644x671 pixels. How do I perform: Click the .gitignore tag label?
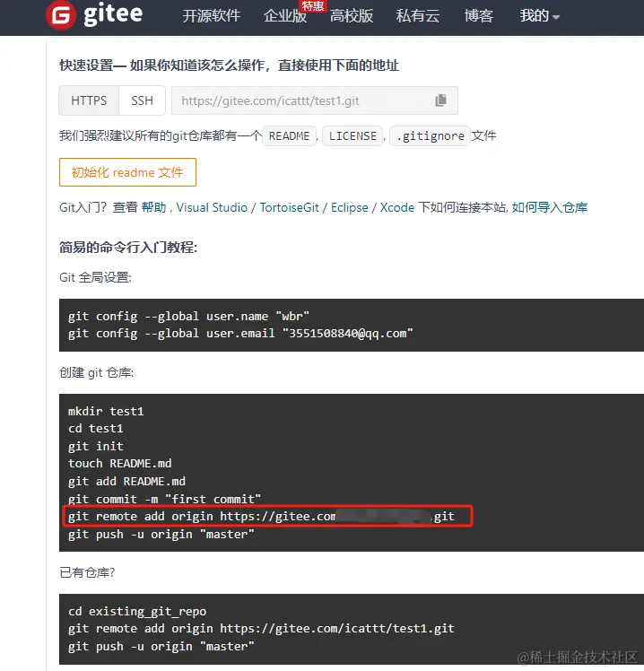430,136
